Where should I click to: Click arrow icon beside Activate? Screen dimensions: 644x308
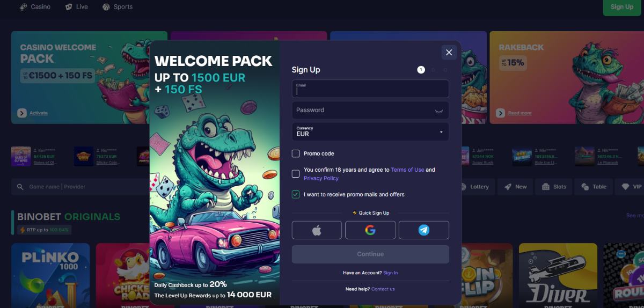click(x=22, y=113)
